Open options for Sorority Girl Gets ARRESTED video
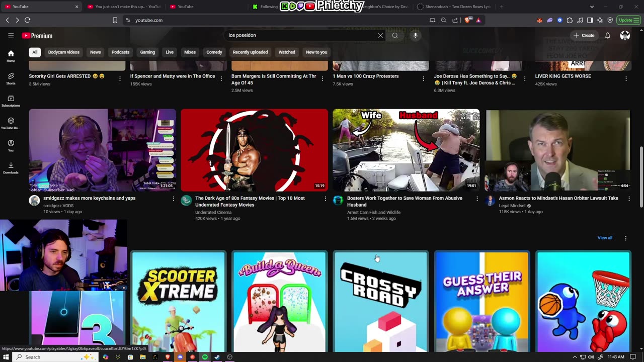The image size is (644, 362). coord(120,78)
